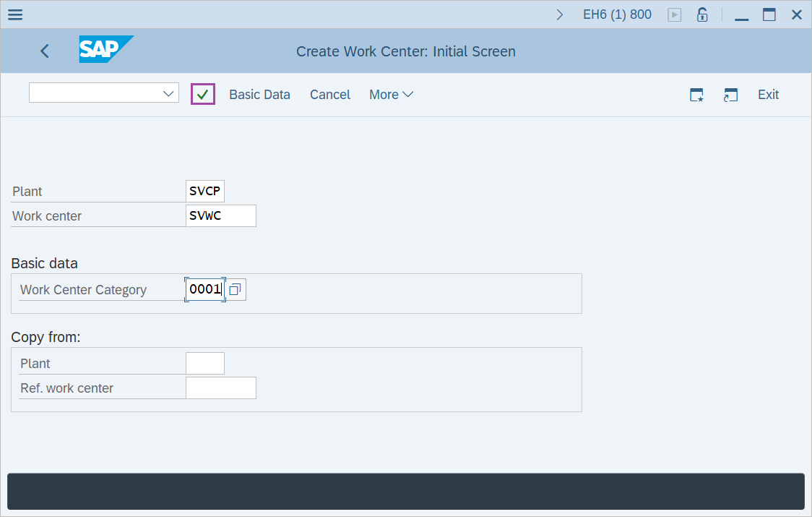Cancel the work center creation
This screenshot has width=812, height=517.
coord(329,94)
